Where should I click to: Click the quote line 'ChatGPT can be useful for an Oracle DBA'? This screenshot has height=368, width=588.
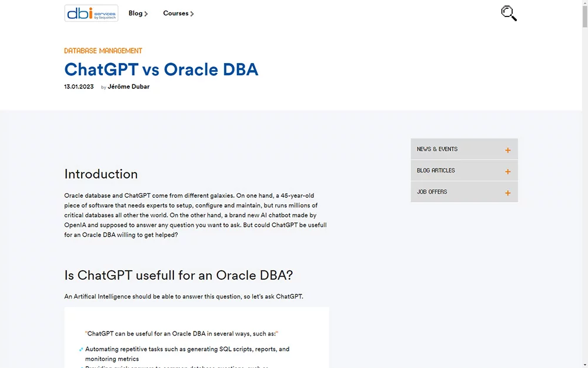182,333
